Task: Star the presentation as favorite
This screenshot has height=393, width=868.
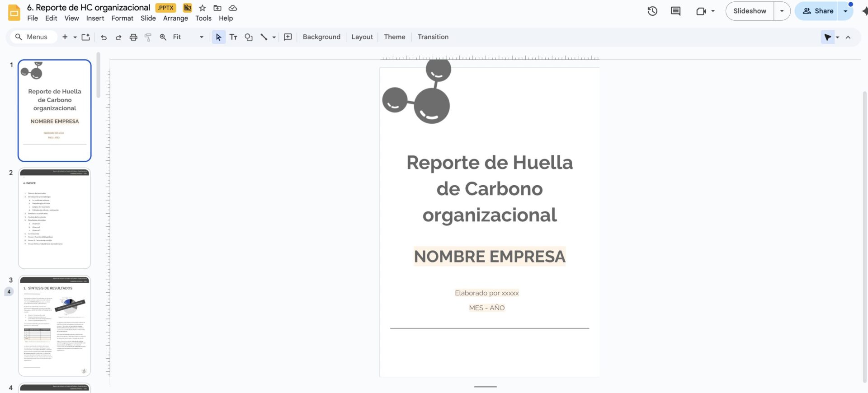Action: (x=203, y=8)
